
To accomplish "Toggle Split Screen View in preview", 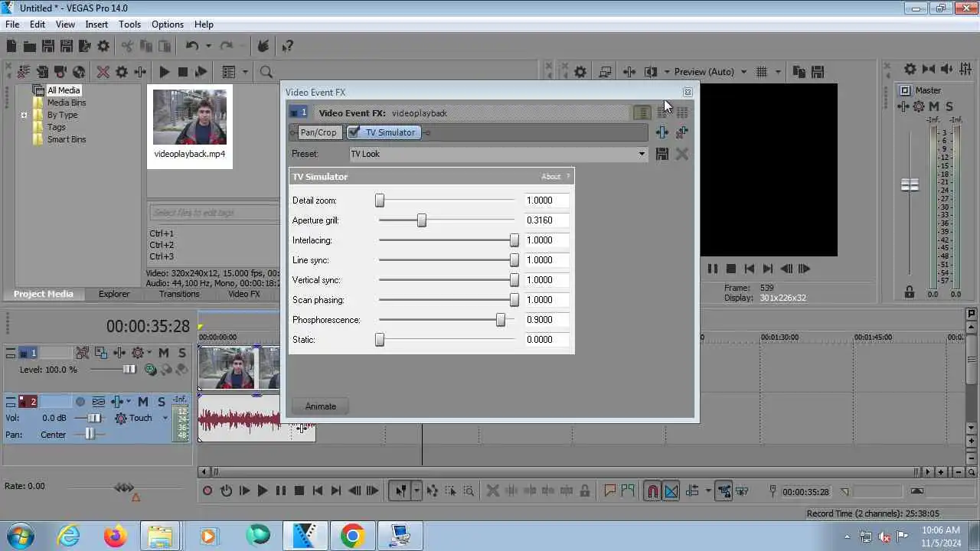I will click(x=651, y=72).
